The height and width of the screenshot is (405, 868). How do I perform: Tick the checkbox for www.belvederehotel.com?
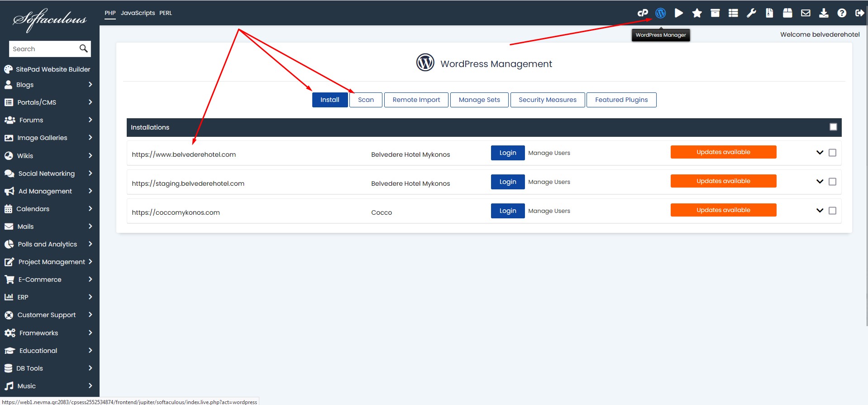pos(832,153)
